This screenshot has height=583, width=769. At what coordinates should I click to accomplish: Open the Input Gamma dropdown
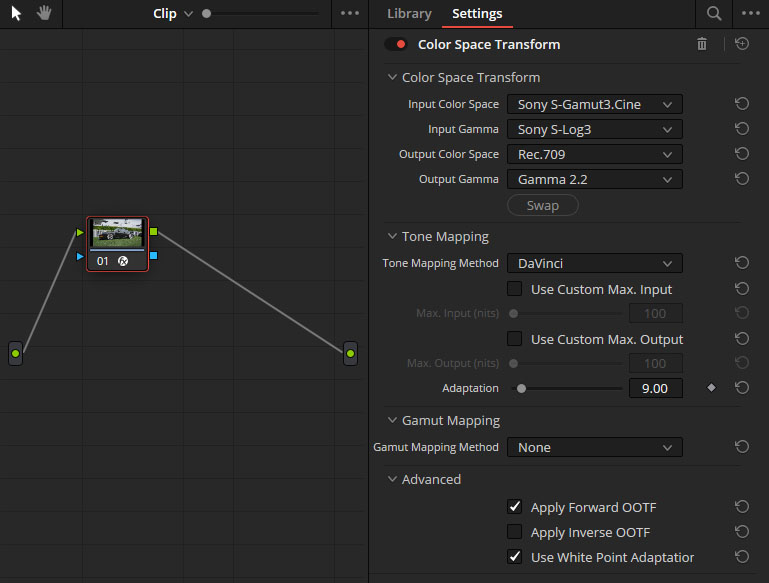594,129
